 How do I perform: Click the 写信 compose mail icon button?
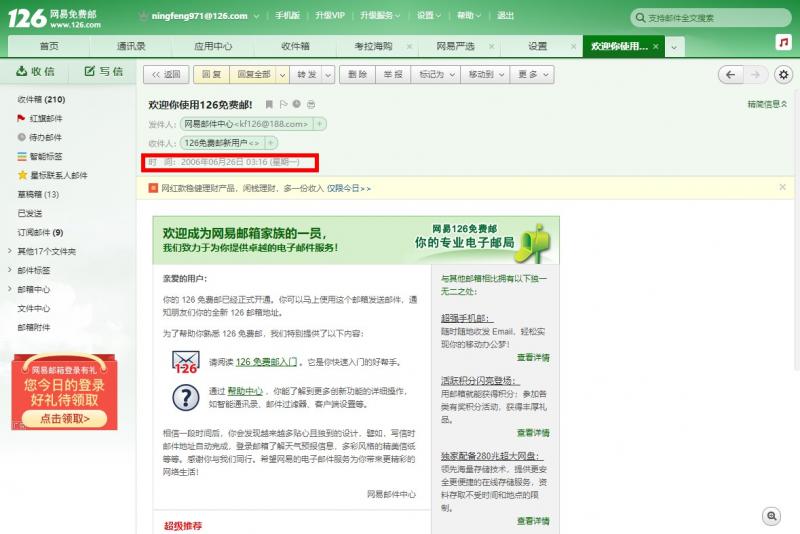pyautogui.click(x=103, y=71)
